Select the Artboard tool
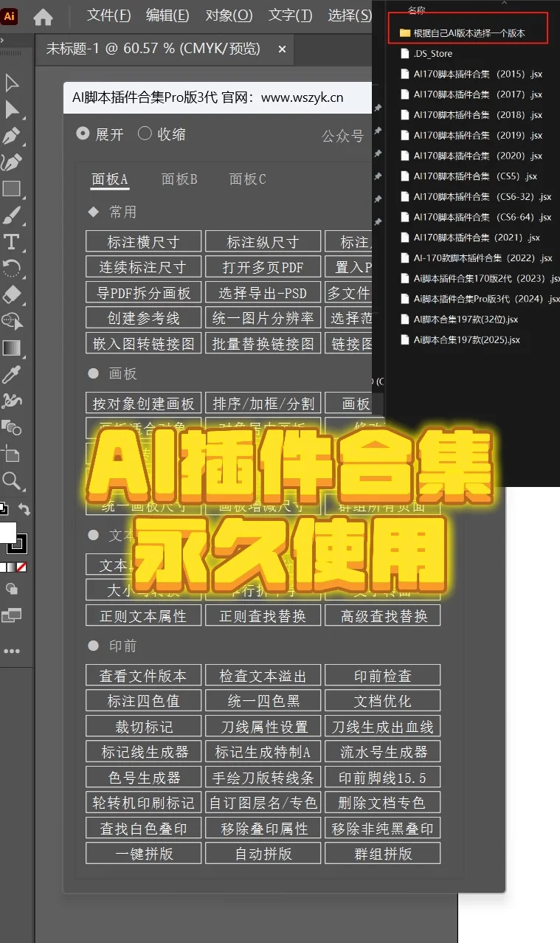This screenshot has height=943, width=560. tap(12, 453)
